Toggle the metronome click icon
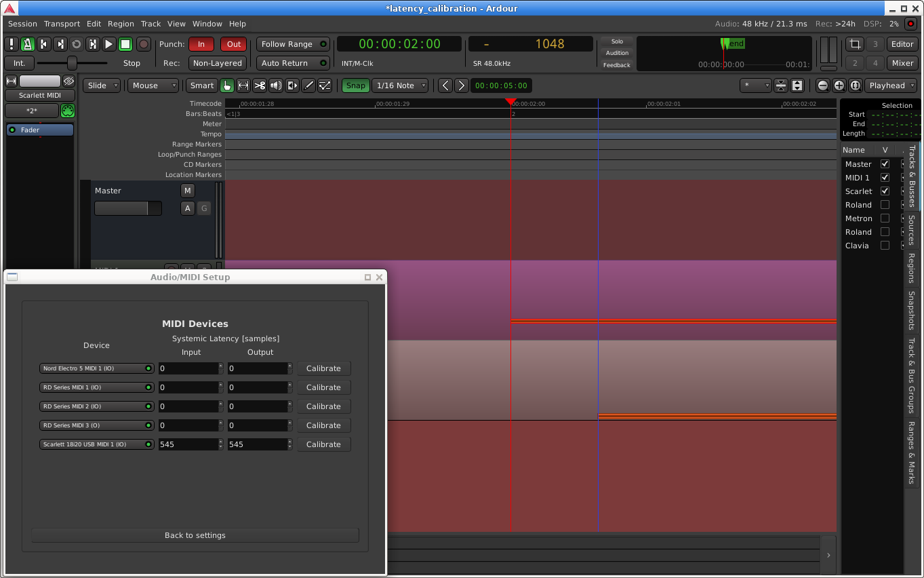This screenshot has width=924, height=578. (x=28, y=44)
